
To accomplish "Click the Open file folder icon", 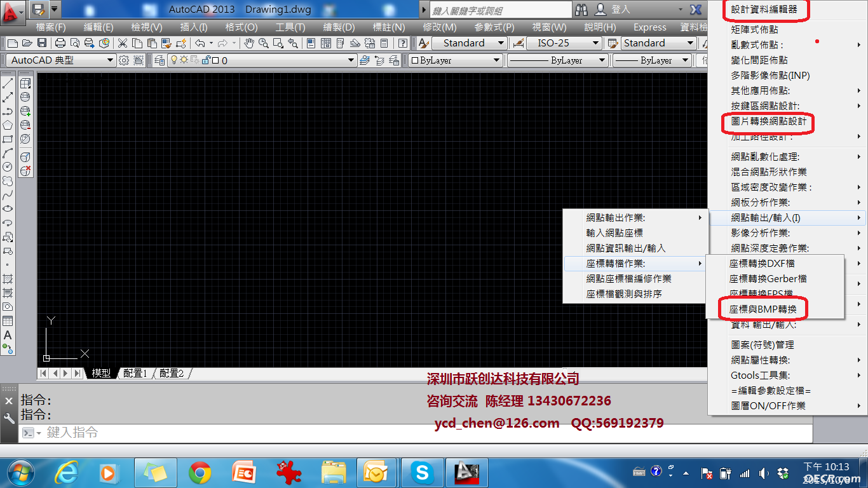I will [x=27, y=43].
